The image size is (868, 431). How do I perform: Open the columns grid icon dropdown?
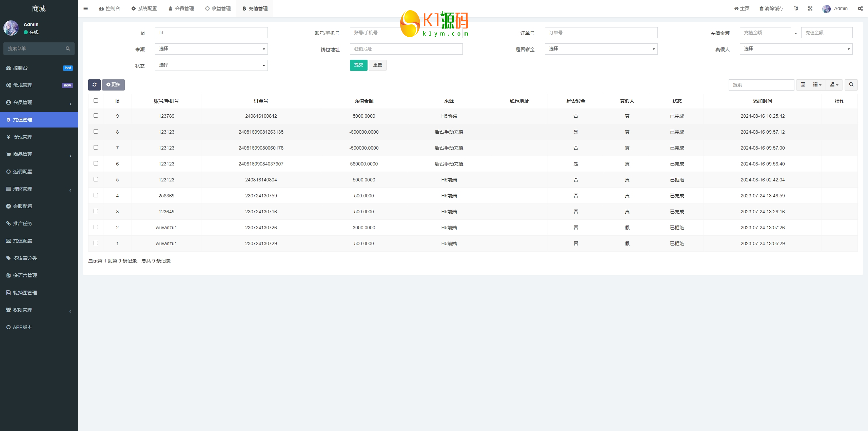817,85
